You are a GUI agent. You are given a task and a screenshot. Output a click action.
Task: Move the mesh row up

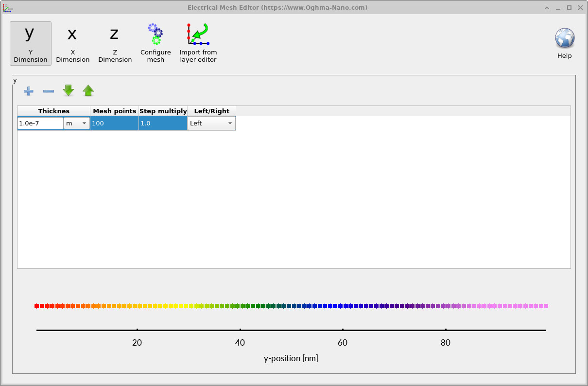(88, 90)
